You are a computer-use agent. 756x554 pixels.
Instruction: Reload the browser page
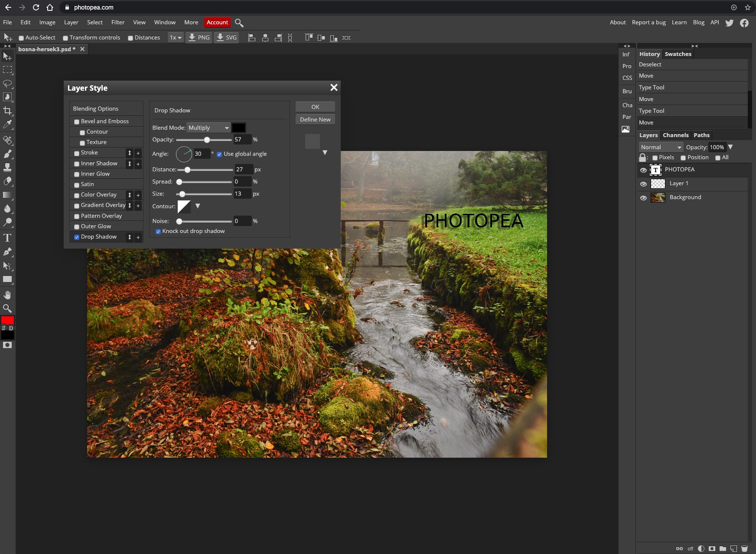pyautogui.click(x=36, y=7)
